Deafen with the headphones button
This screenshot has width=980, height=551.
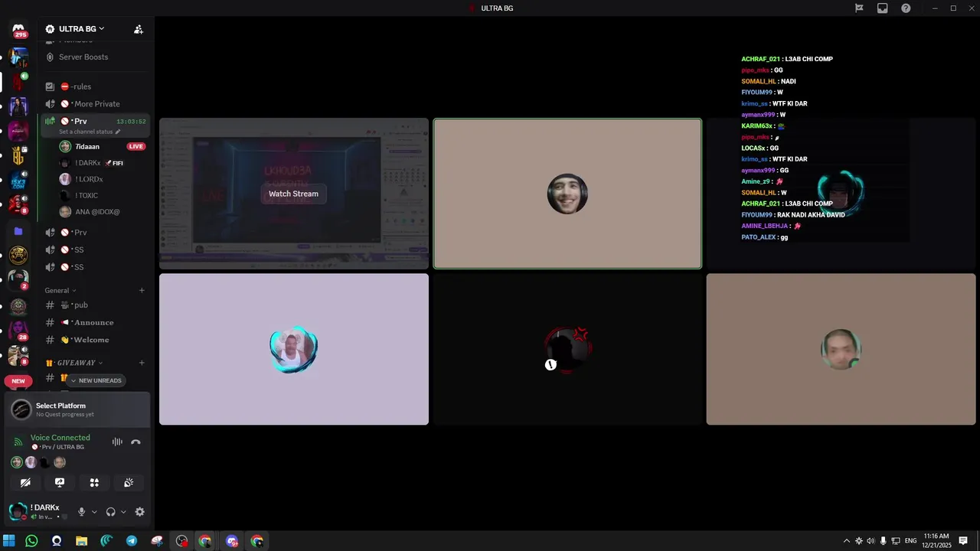coord(110,512)
